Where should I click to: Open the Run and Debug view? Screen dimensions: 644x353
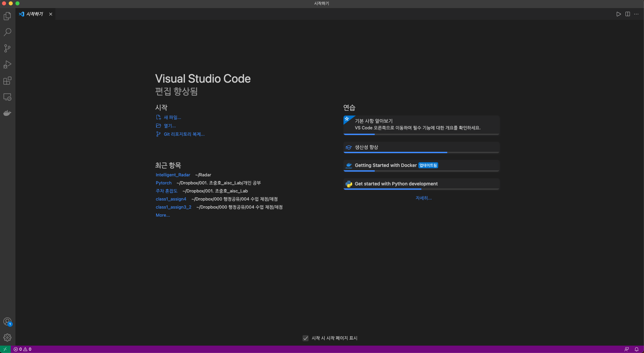(x=7, y=64)
